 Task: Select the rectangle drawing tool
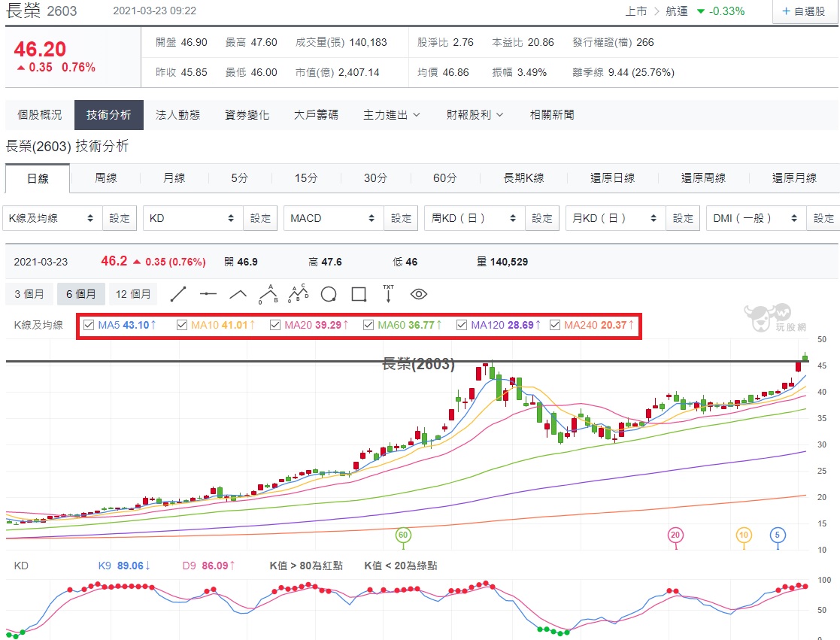coord(359,294)
